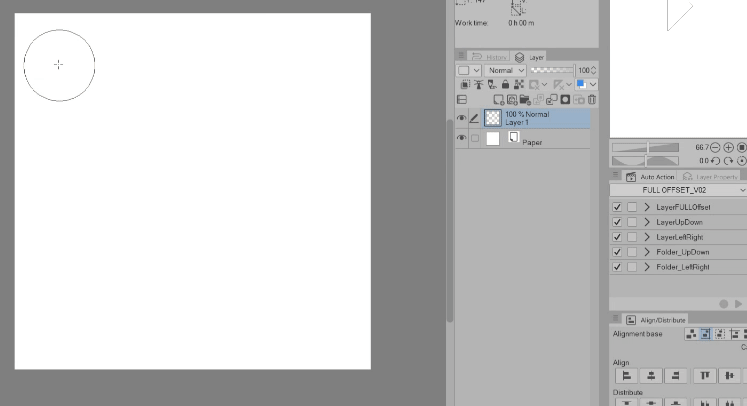
Task: Click the Align Top button
Action: pos(705,376)
